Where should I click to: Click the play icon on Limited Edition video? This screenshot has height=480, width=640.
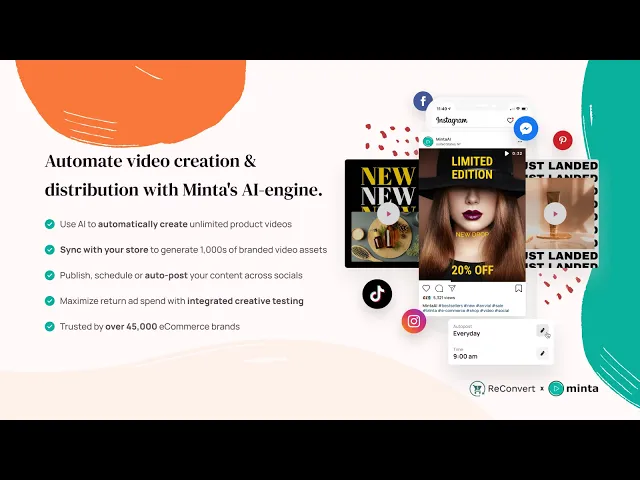[x=507, y=153]
